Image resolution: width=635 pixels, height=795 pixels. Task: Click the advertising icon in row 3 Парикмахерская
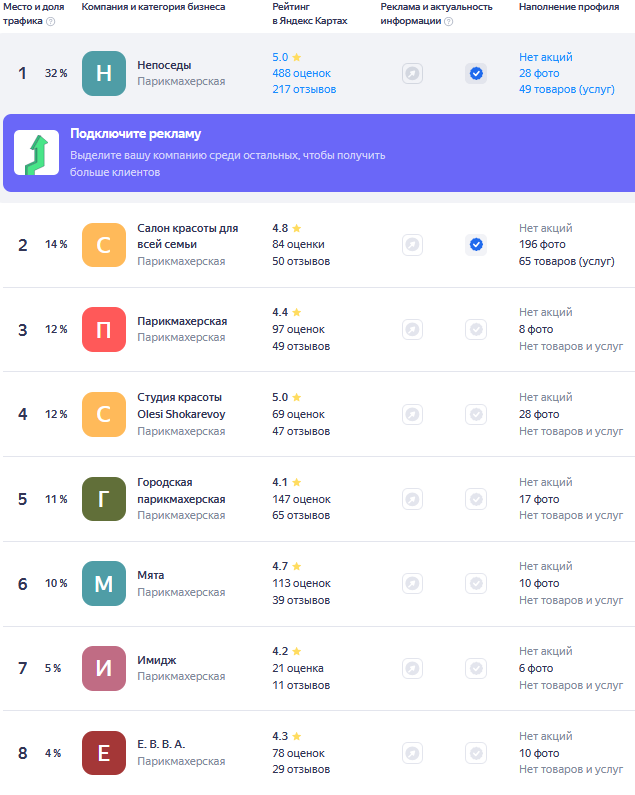pyautogui.click(x=412, y=330)
